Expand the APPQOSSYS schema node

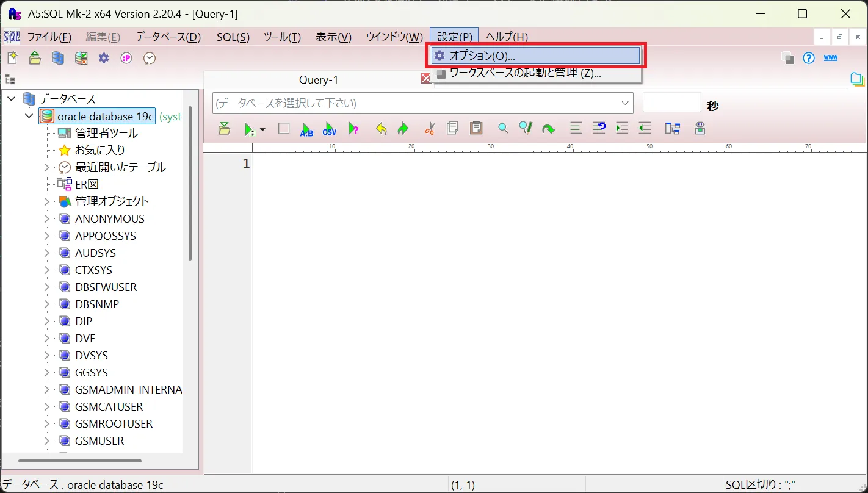pyautogui.click(x=47, y=236)
